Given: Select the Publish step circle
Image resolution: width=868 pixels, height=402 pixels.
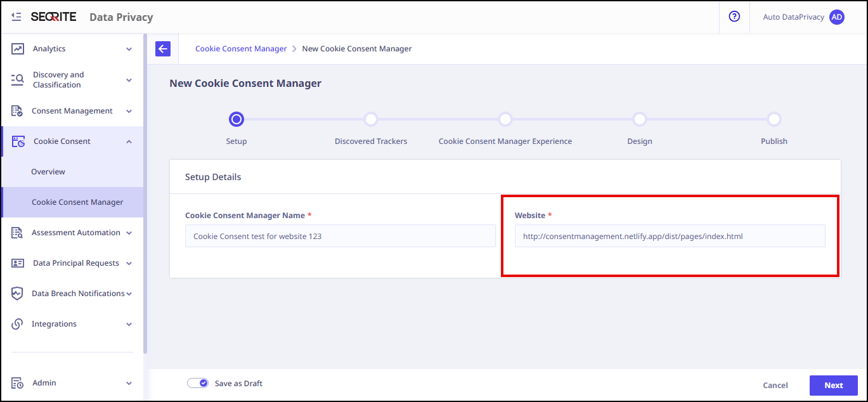Looking at the screenshot, I should (774, 119).
